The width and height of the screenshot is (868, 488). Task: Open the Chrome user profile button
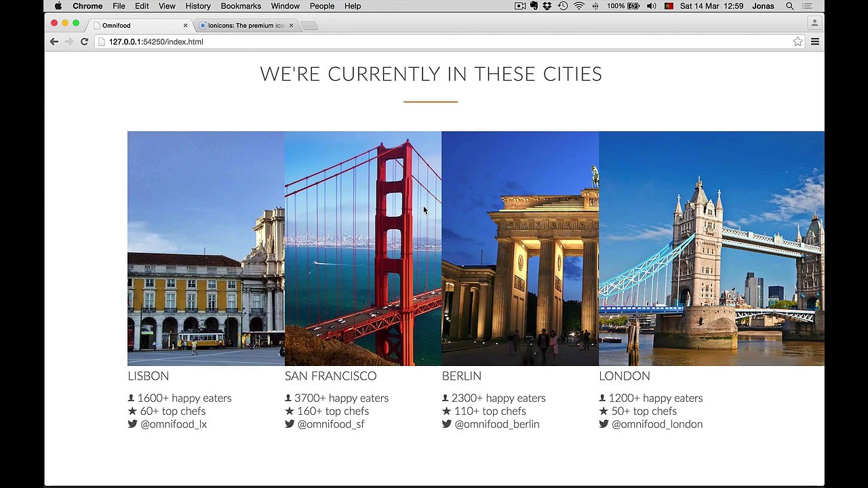(x=814, y=22)
